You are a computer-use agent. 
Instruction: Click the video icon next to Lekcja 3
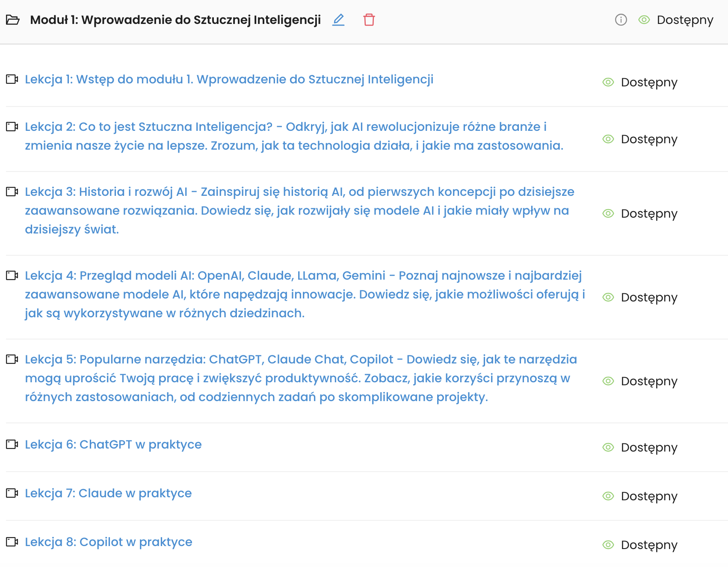point(12,192)
